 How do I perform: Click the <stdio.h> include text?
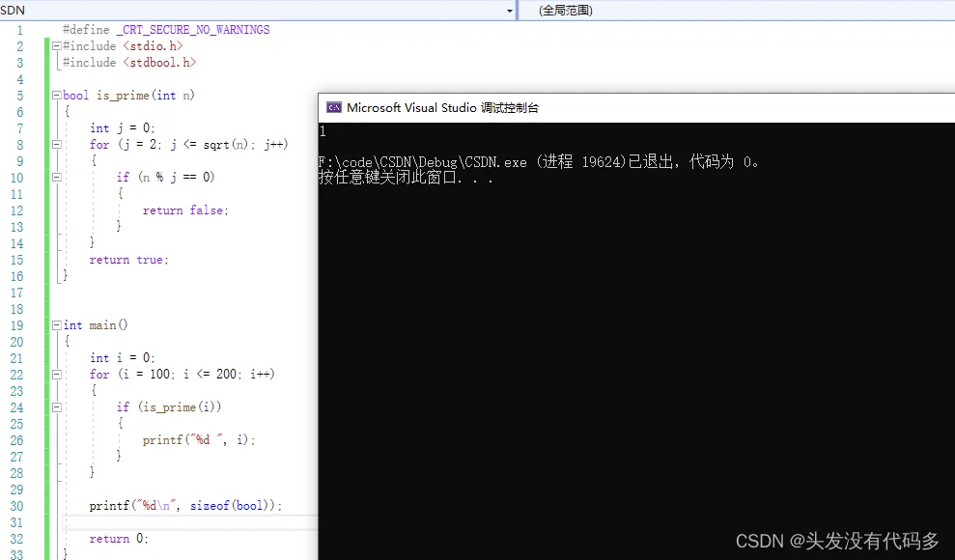(x=153, y=46)
